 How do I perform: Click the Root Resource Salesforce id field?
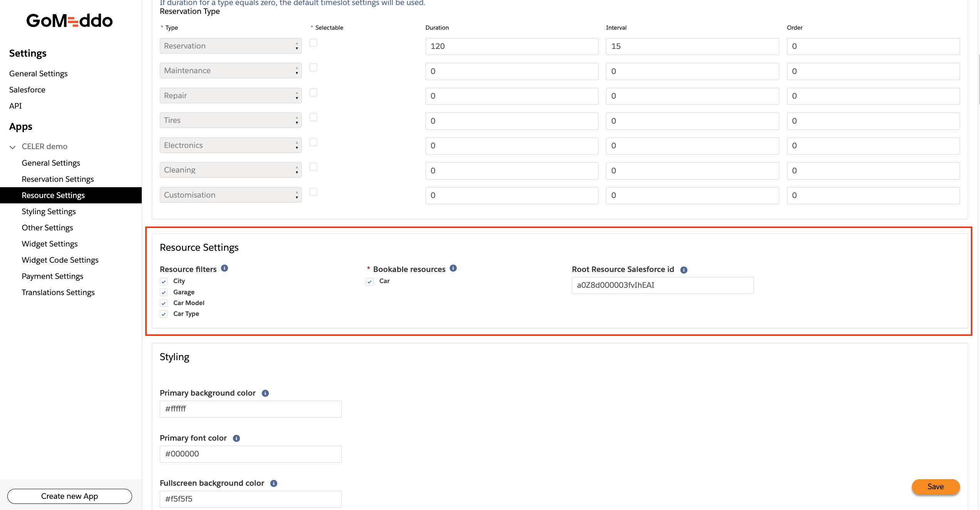(x=662, y=285)
